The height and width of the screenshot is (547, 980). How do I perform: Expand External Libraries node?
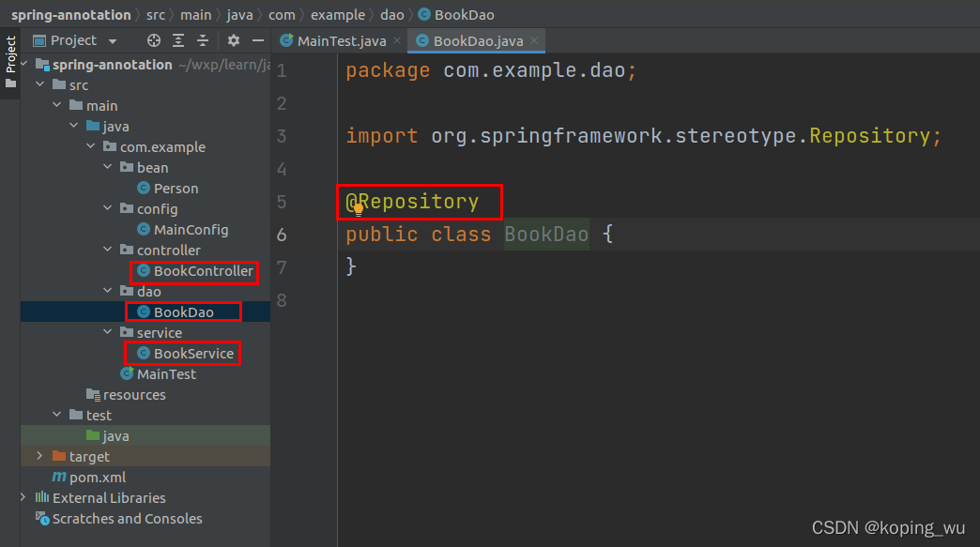(23, 497)
